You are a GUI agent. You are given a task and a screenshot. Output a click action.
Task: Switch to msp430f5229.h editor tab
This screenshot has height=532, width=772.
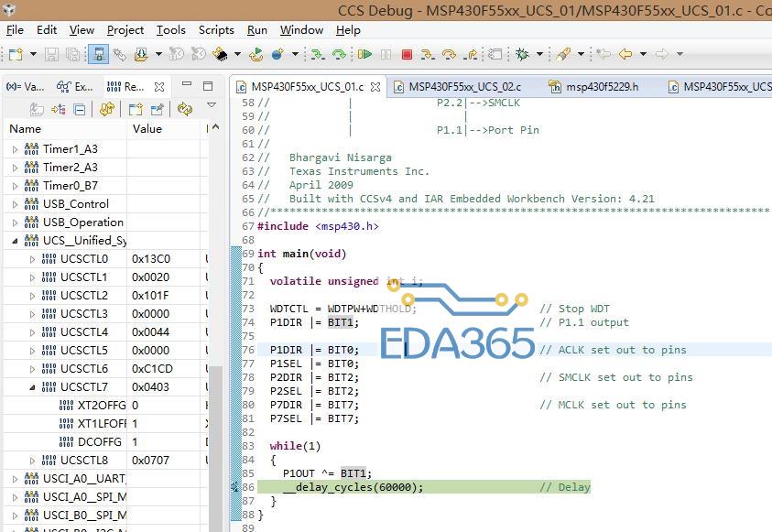pyautogui.click(x=601, y=87)
